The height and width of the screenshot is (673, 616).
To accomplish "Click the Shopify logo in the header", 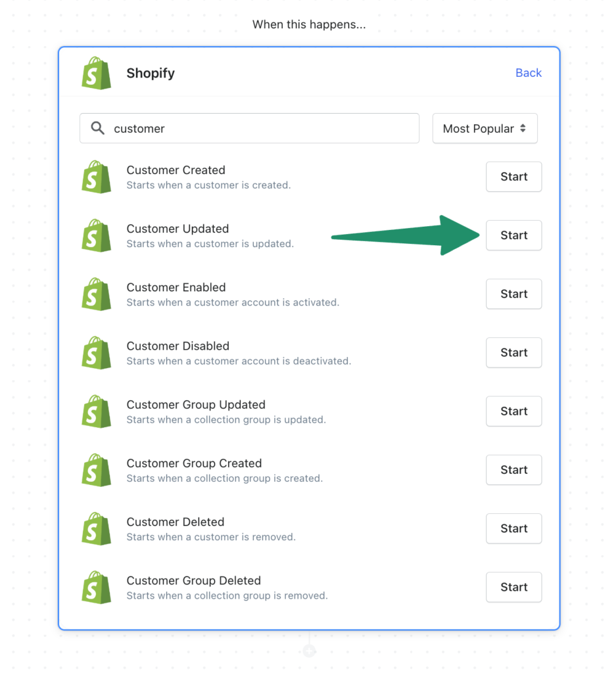I will pyautogui.click(x=96, y=73).
